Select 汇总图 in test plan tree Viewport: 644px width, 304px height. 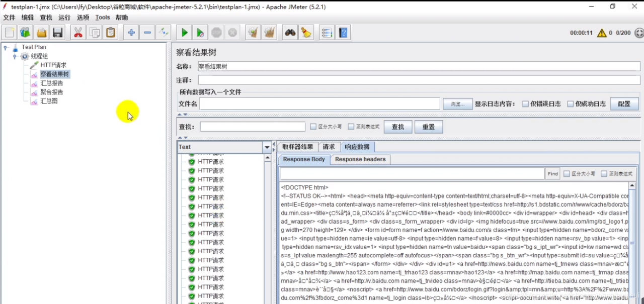49,102
